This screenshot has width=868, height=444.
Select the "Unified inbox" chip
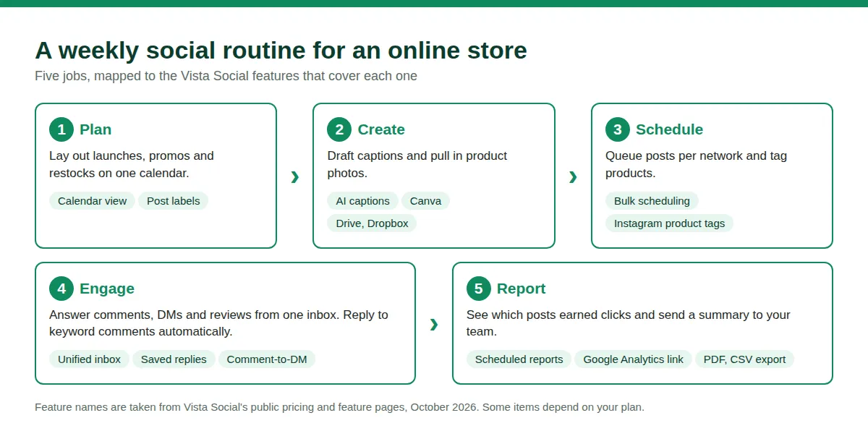click(x=89, y=359)
